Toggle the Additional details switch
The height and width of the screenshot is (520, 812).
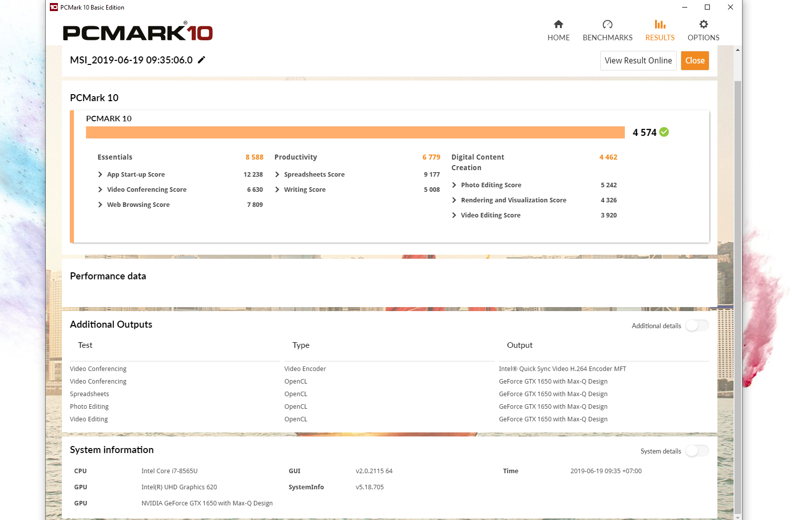click(697, 326)
